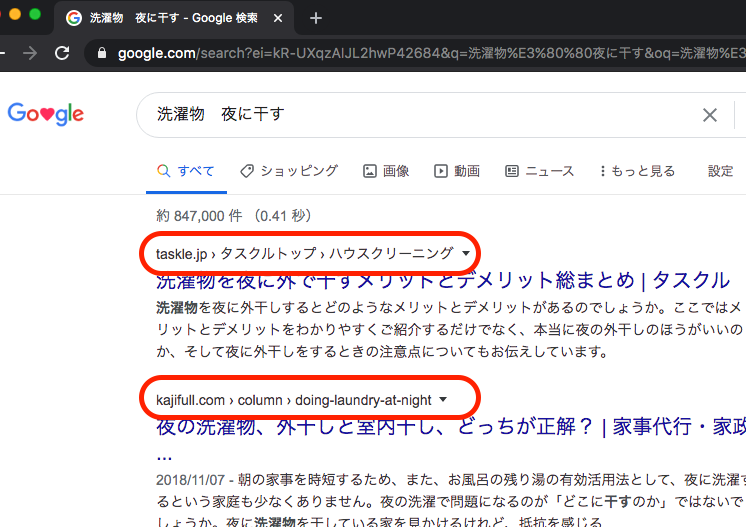Click the kajifull.com breadcrumb URL
Image resolution: width=746 pixels, height=527 pixels.
pyautogui.click(x=294, y=400)
